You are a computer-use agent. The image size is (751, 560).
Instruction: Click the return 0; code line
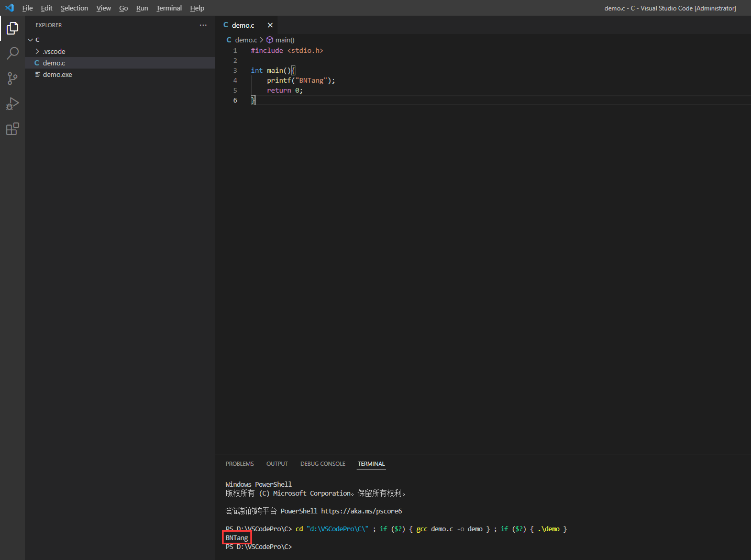click(285, 91)
